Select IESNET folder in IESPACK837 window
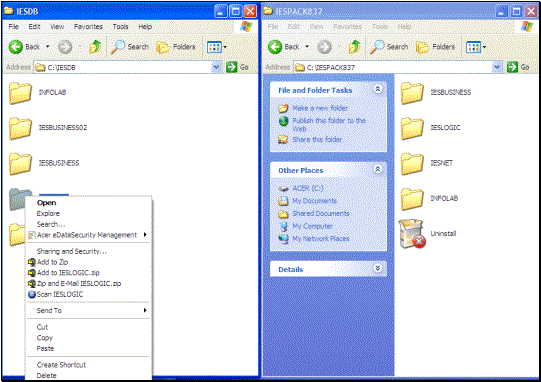 (427, 163)
